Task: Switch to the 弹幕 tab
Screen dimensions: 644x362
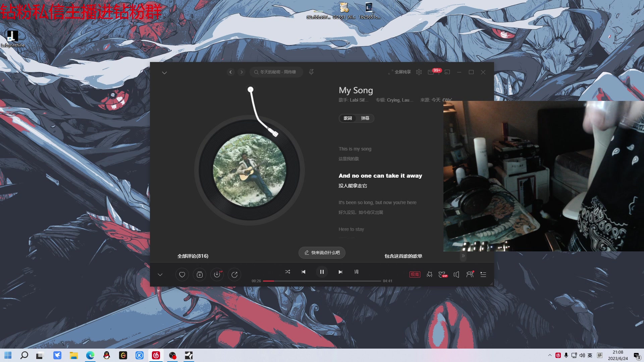Action: pos(365,118)
